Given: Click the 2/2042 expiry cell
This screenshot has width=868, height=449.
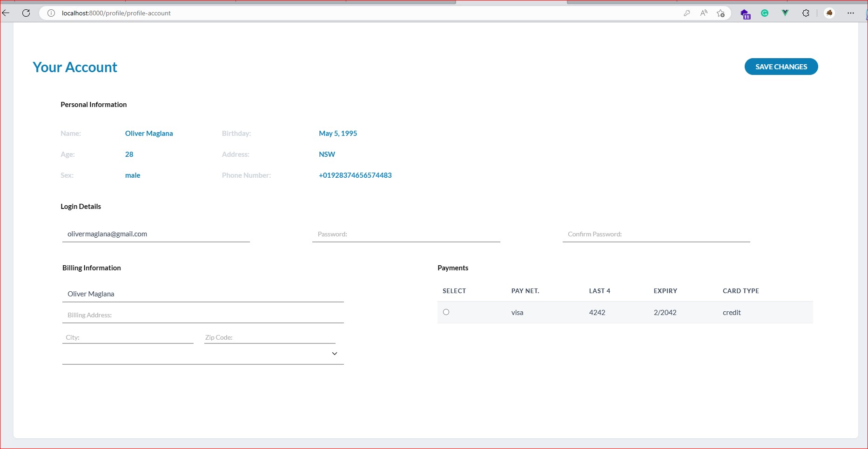Looking at the screenshot, I should click(x=665, y=313).
